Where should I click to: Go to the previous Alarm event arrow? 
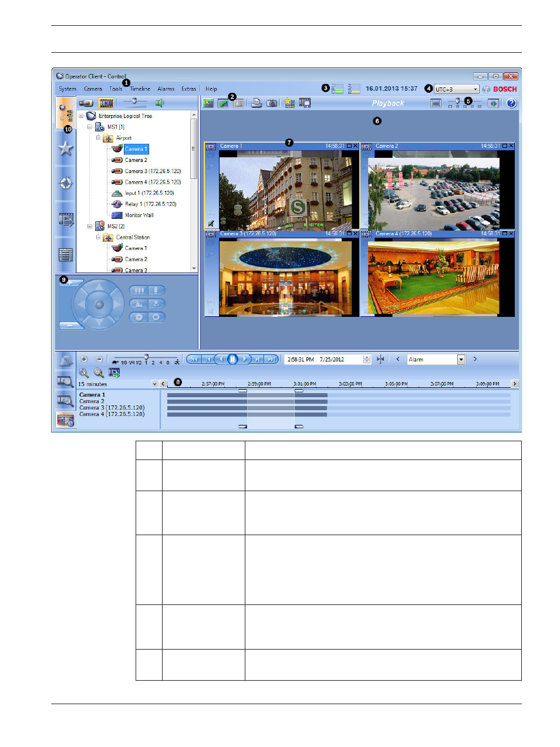(398, 359)
